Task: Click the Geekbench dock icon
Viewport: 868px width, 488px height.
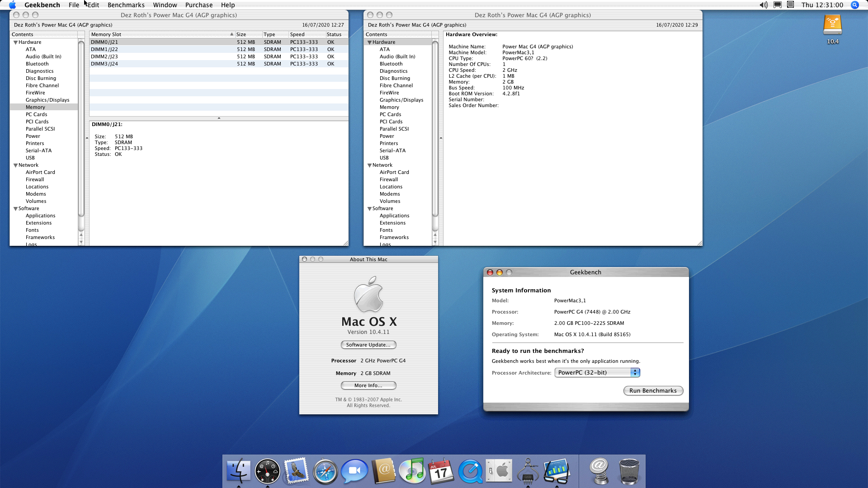Action: (557, 471)
